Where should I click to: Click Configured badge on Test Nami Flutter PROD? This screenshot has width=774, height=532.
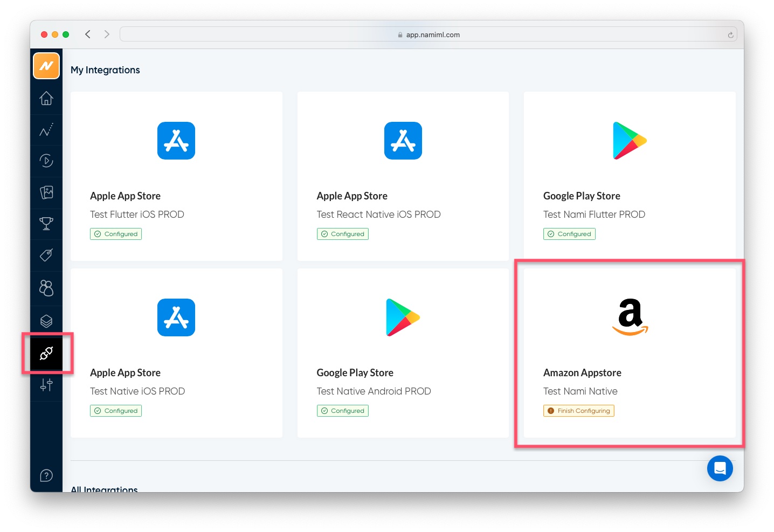point(569,234)
